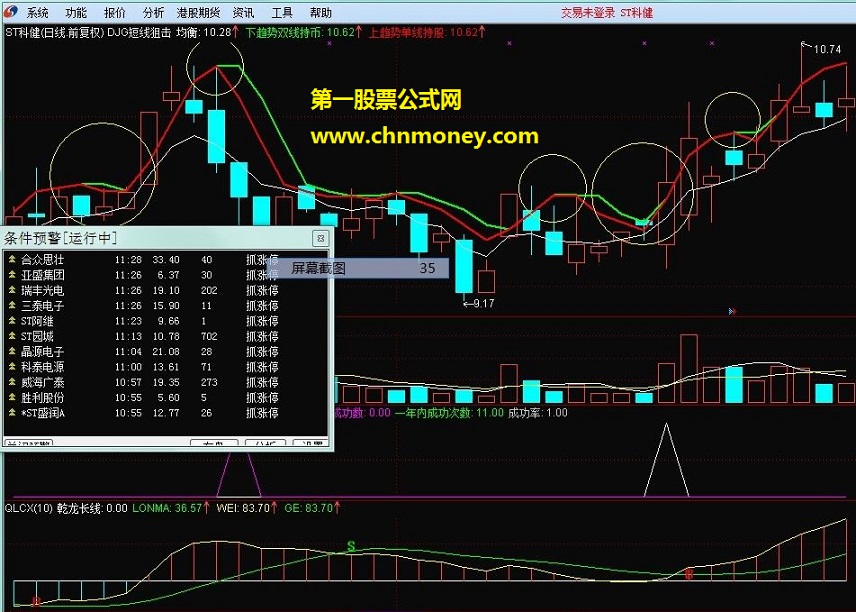Click the green 下趋势双线持币 indicator label
The height and width of the screenshot is (612, 856).
pyautogui.click(x=304, y=32)
